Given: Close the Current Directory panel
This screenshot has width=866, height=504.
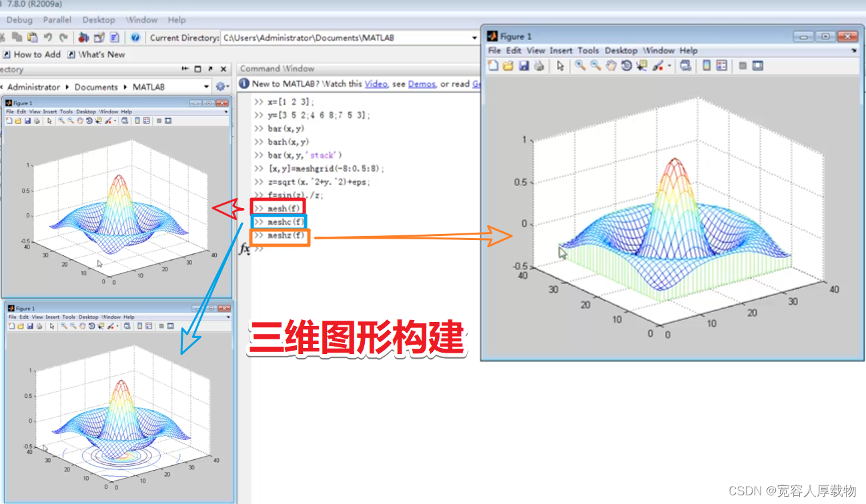Looking at the screenshot, I should [224, 69].
